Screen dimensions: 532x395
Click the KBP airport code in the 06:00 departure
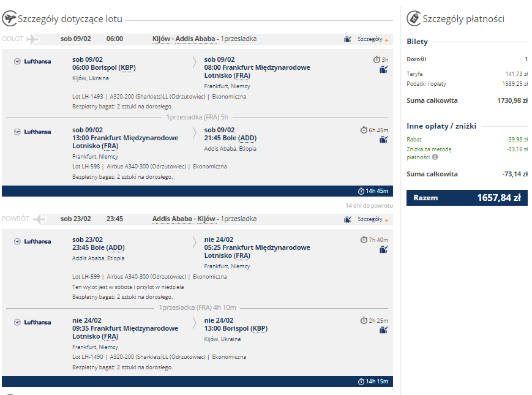pyautogui.click(x=127, y=67)
